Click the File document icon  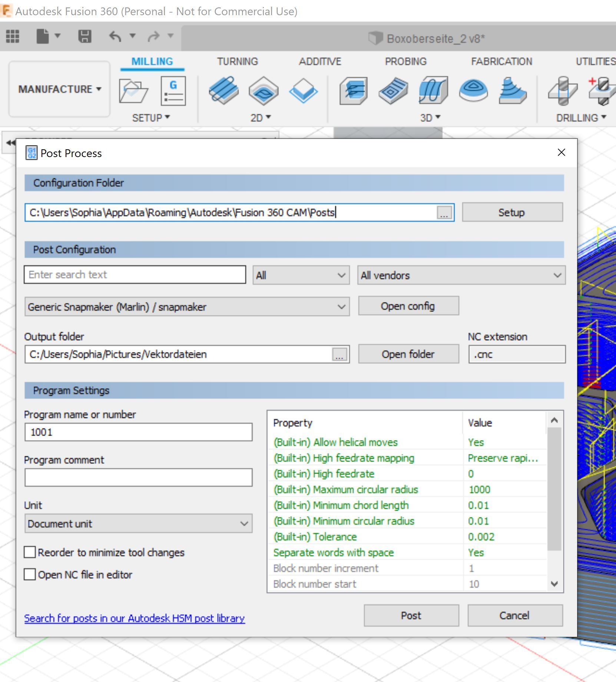[x=43, y=36]
